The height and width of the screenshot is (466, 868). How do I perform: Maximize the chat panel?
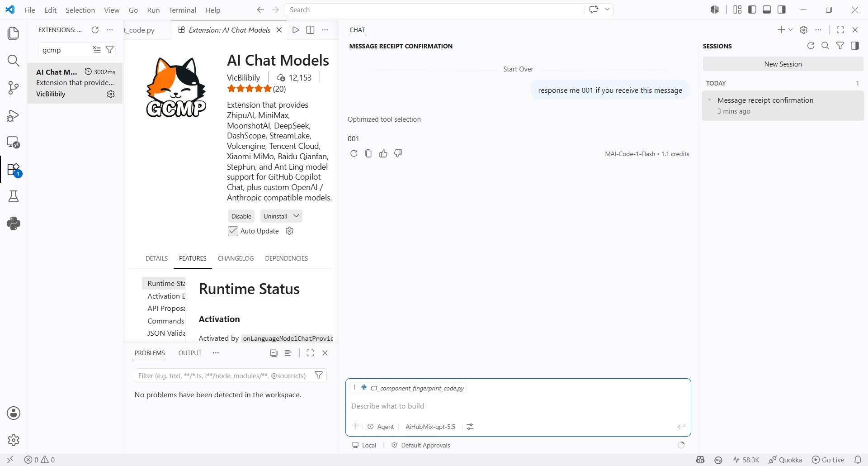pyautogui.click(x=840, y=30)
